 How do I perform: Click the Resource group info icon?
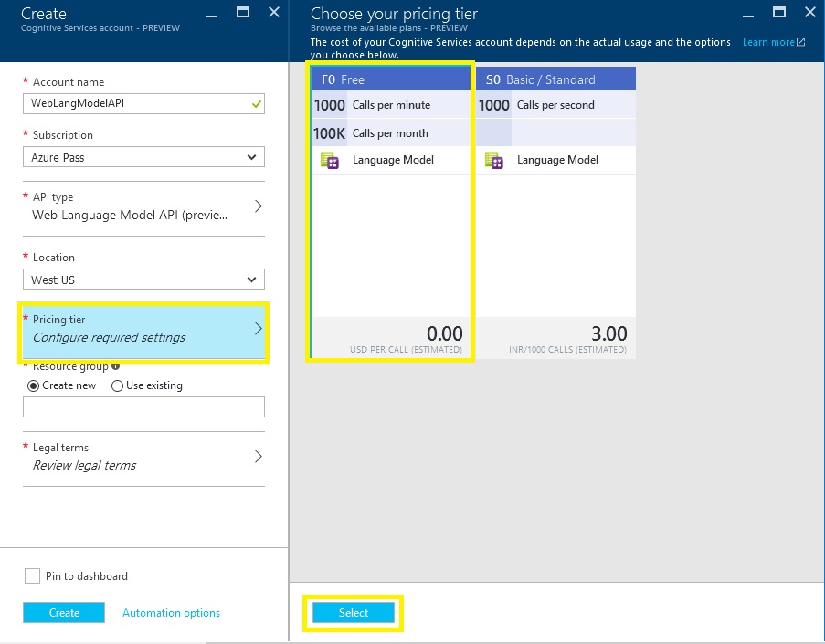coord(116,366)
